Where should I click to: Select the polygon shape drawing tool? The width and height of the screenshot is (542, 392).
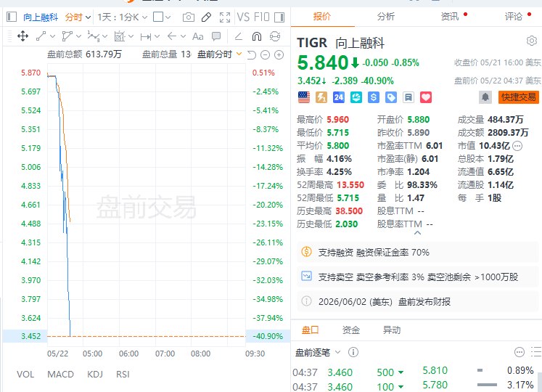tap(67, 36)
